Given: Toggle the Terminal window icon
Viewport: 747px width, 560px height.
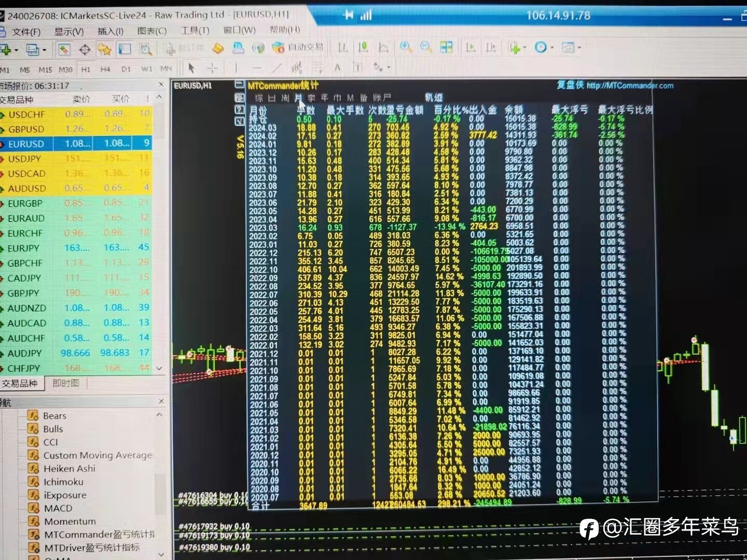Looking at the screenshot, I should pyautogui.click(x=125, y=49).
